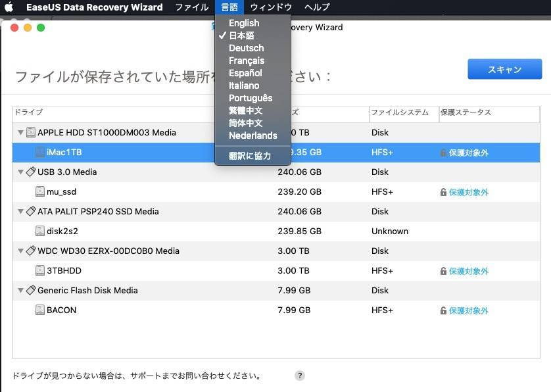Viewport: 551px width, 392px height.
Task: Select the iMac1TB volume name
Action: pyautogui.click(x=64, y=152)
